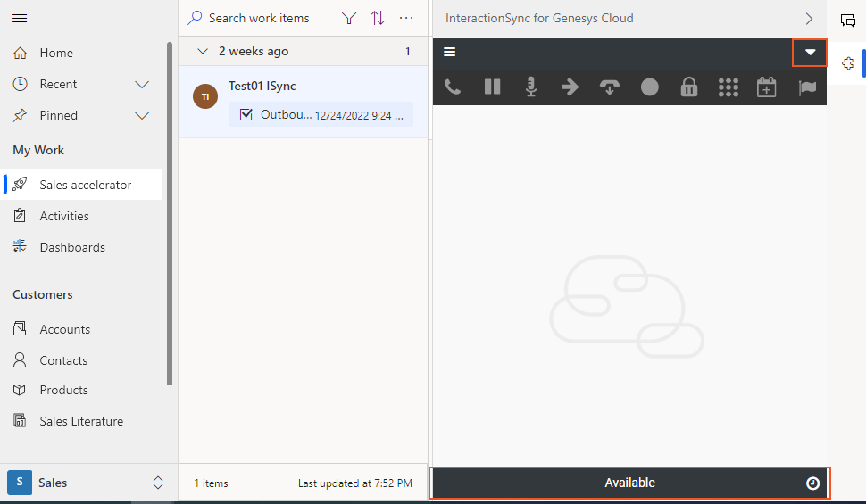Expand the Recent section in sidebar

(142, 85)
